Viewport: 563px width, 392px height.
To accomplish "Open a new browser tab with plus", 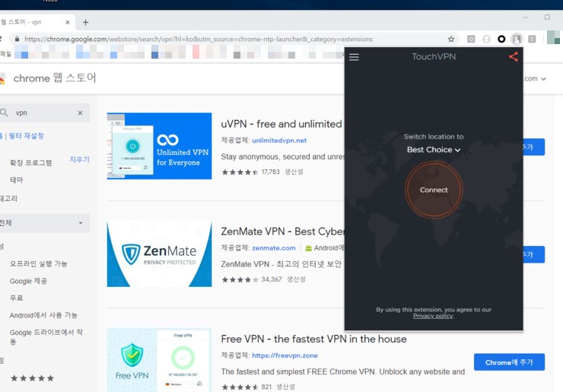I will pos(85,22).
